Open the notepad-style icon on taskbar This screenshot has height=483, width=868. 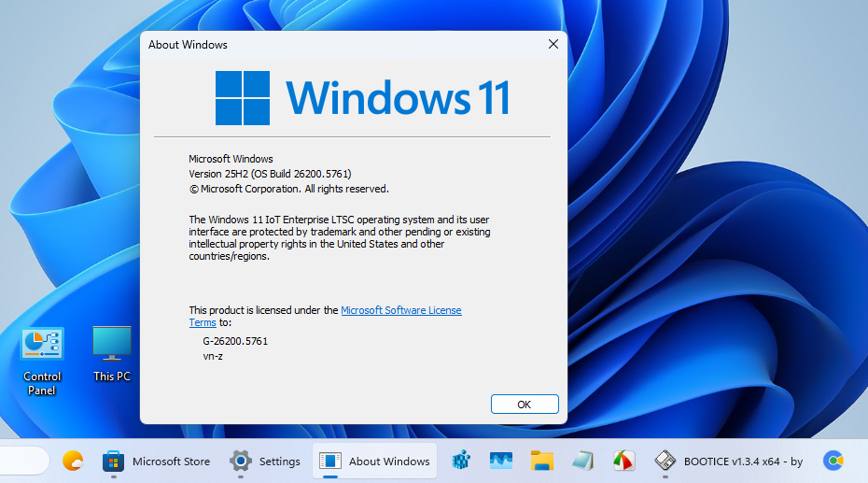tap(583, 461)
